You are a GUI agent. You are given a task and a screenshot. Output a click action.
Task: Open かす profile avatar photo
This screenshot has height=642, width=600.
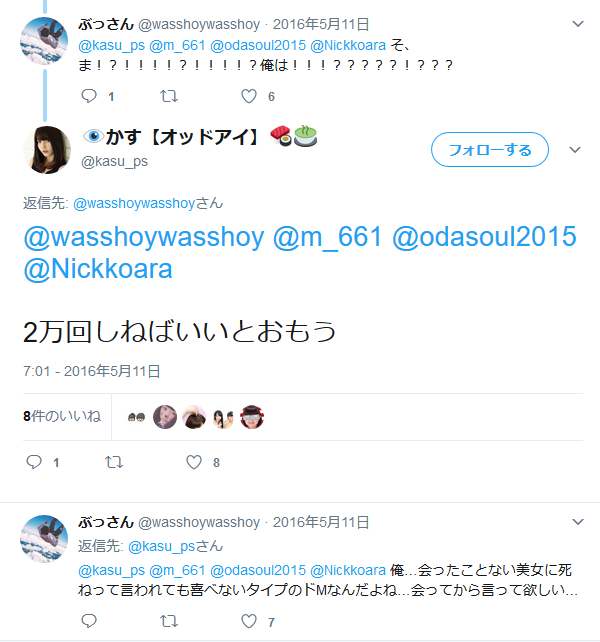[47, 150]
